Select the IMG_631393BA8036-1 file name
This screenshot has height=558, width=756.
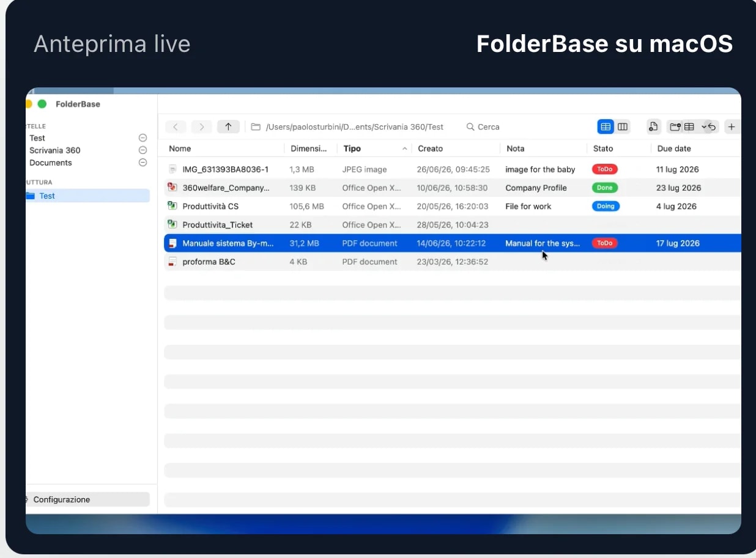tap(226, 169)
